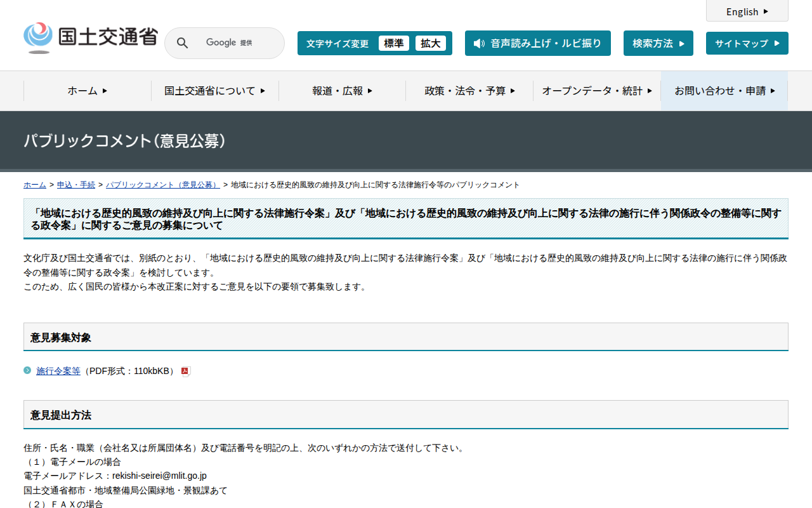812x508 pixels.
Task: Click the パブリックコメント（意見公募） page banner title
Action: (x=125, y=141)
